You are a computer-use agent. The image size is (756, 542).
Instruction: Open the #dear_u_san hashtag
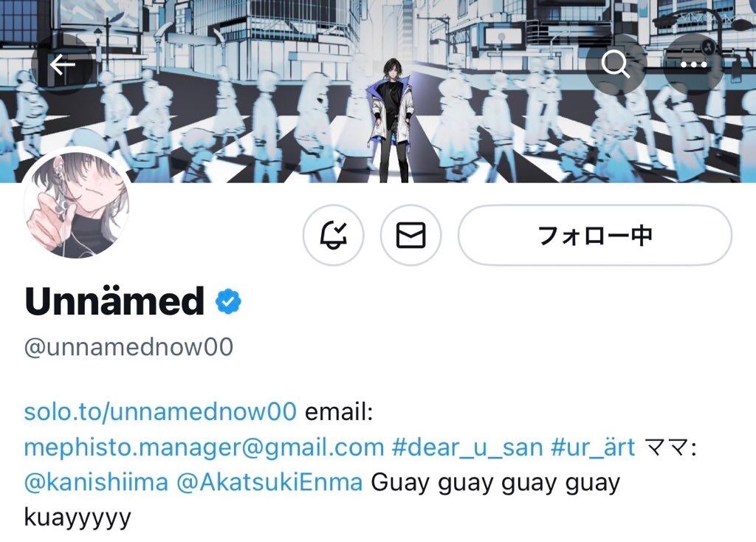point(467,447)
